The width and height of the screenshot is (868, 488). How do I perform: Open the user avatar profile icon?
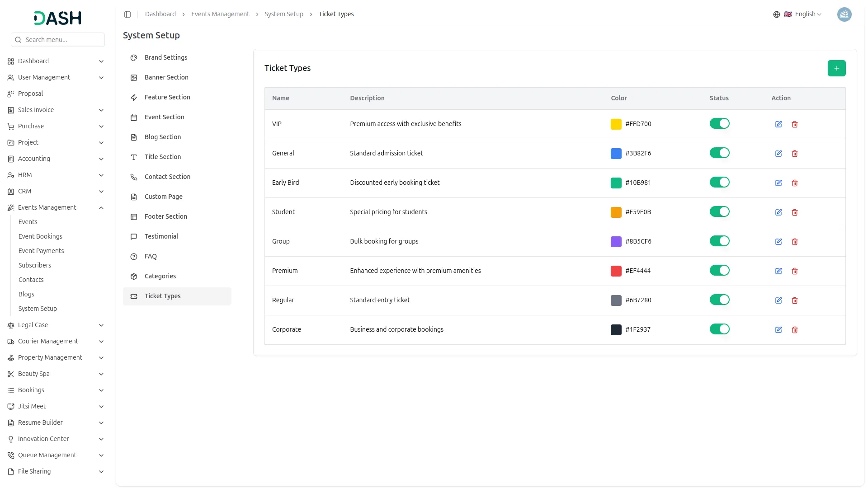tap(844, 14)
